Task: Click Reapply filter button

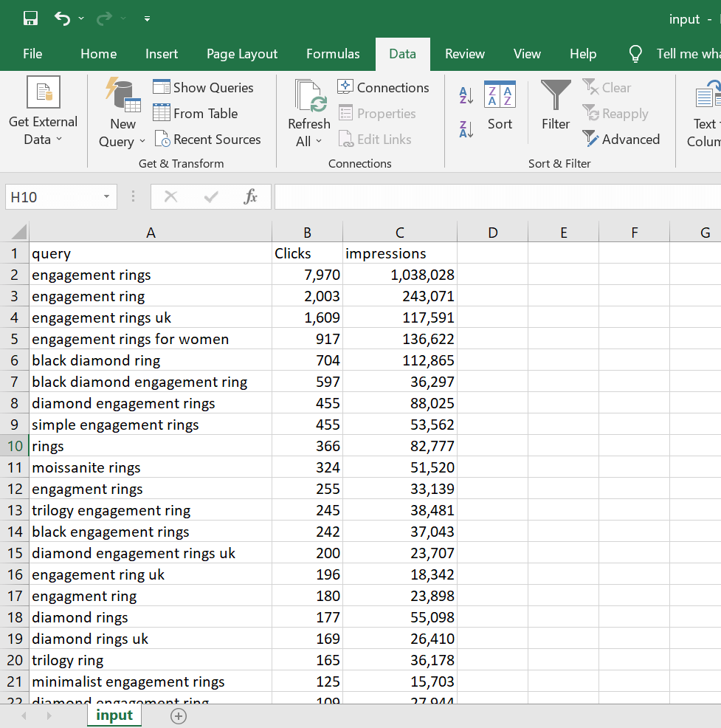Action: coord(615,113)
